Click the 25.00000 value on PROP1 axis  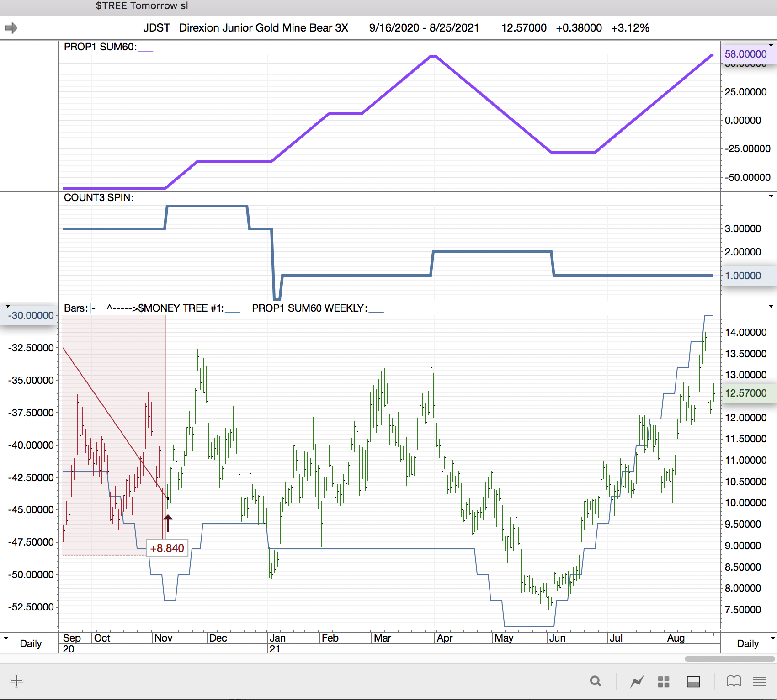tap(746, 92)
